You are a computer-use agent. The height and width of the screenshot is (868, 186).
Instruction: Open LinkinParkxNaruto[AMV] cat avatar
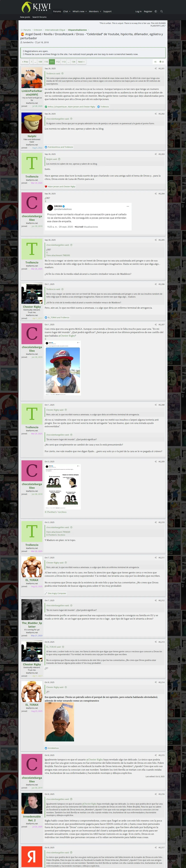(32, 78)
